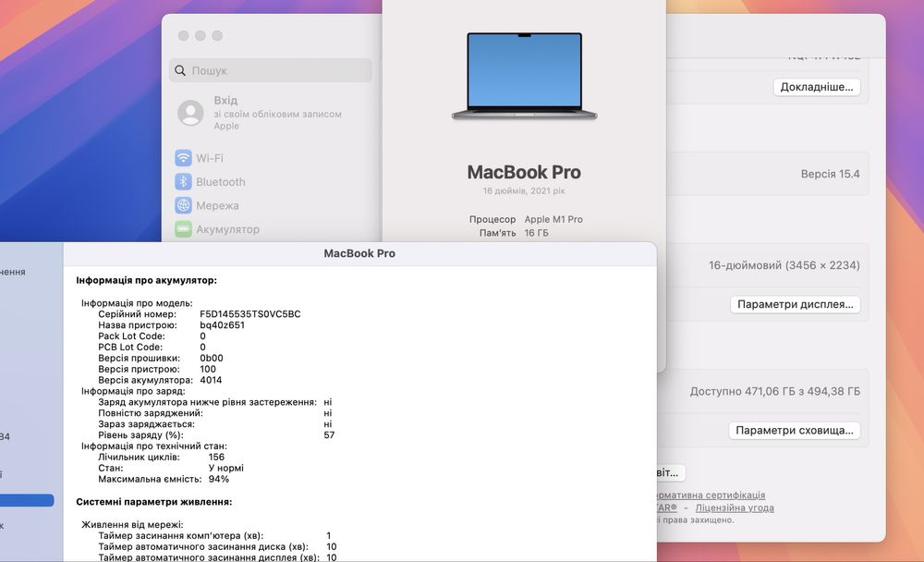Click serial number F5D145535TS0VC5BC

pyautogui.click(x=249, y=313)
